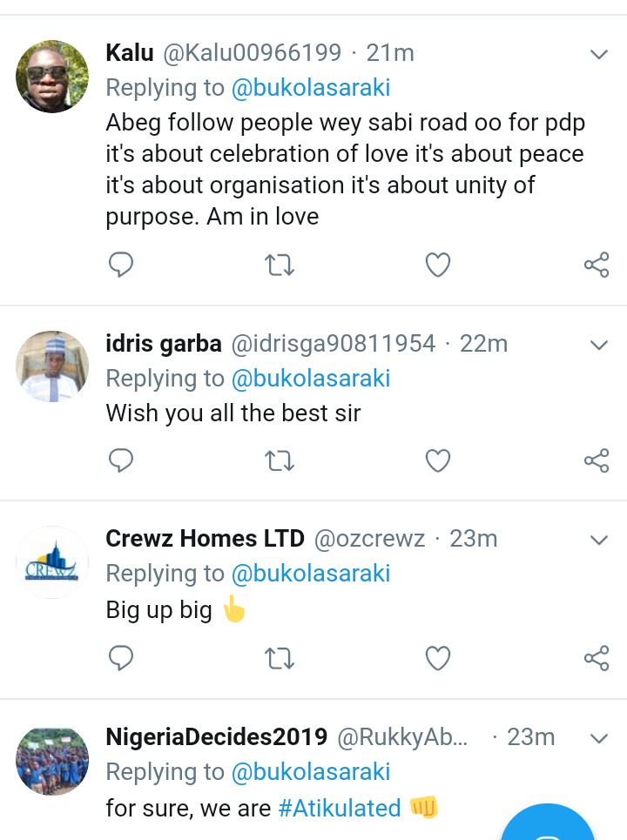
Task: Share Crewz Homes LTD tweet
Action: coord(597,658)
